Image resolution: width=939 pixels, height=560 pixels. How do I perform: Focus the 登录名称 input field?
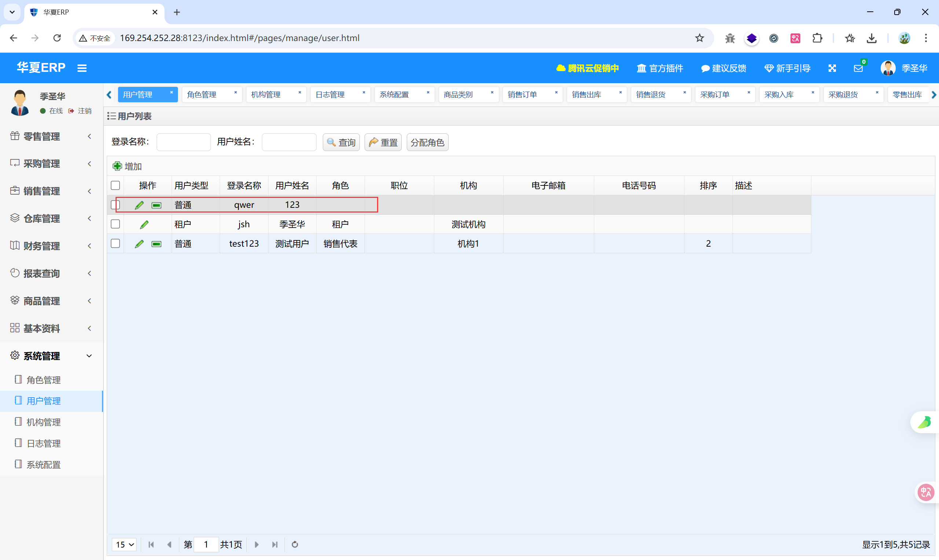coord(183,142)
